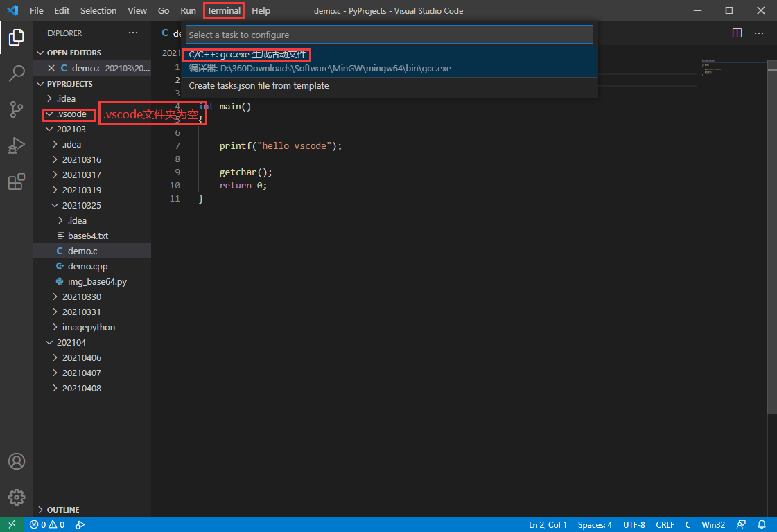The height and width of the screenshot is (532, 777).
Task: Open Explorer views and more actions ellipsis
Action: tap(133, 33)
